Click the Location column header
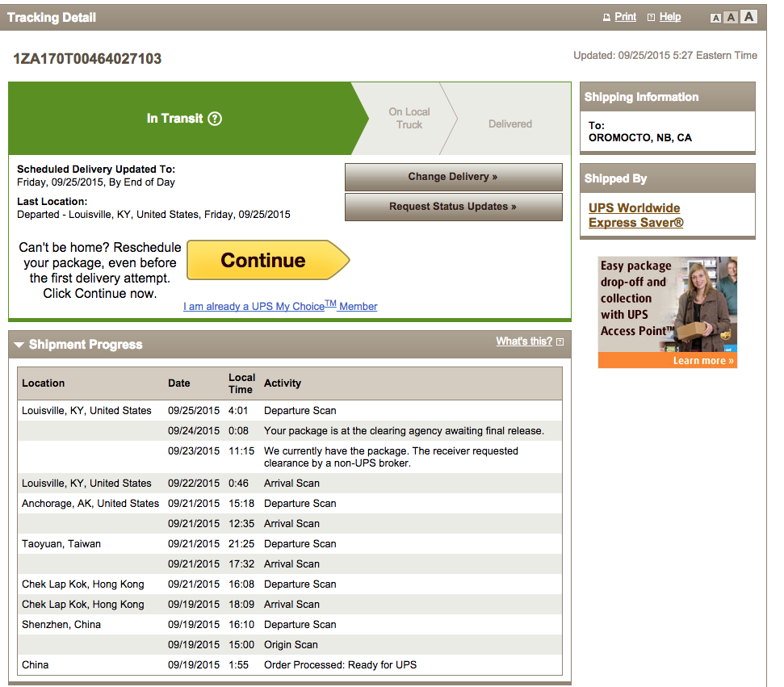Viewport: 784px width, 687px height. point(43,383)
